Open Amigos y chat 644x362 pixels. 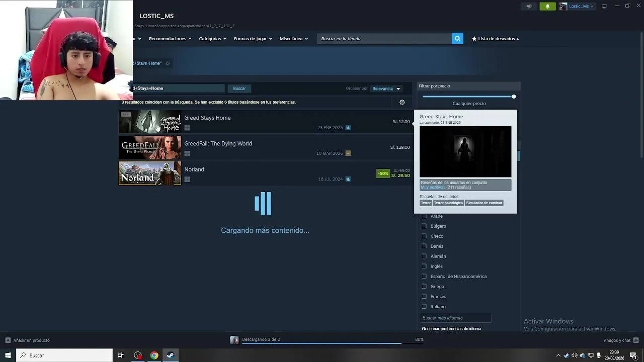(x=617, y=340)
